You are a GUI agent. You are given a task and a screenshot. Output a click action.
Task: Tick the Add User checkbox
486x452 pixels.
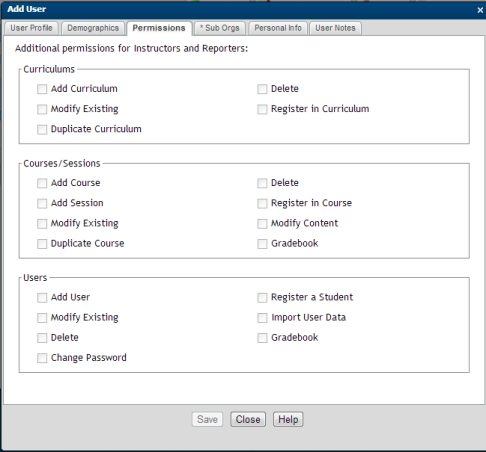42,298
